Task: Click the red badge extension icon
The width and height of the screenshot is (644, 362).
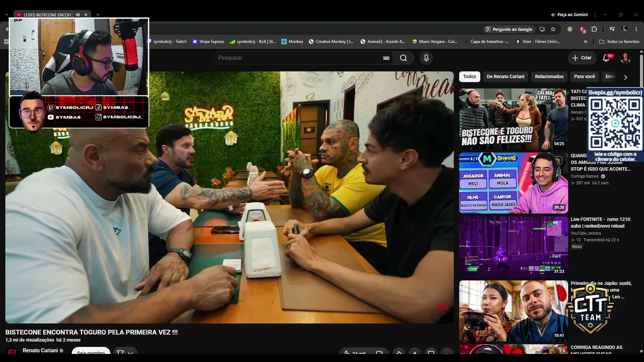Action: (582, 29)
